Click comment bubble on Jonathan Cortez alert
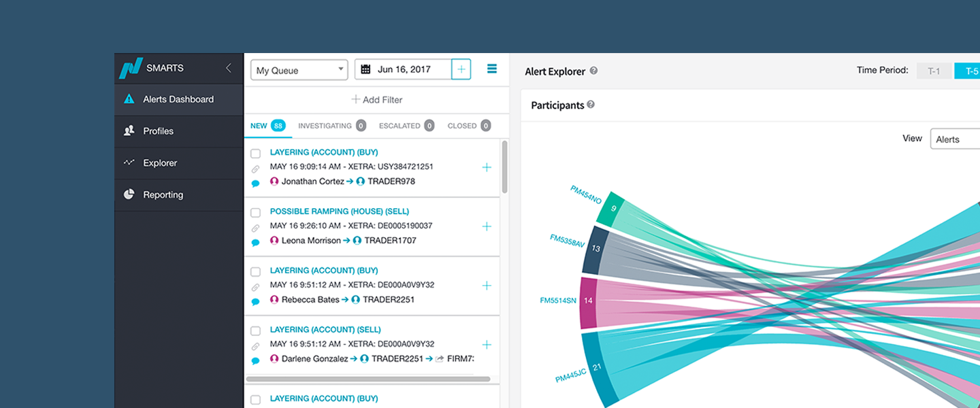980x408 pixels. (256, 184)
